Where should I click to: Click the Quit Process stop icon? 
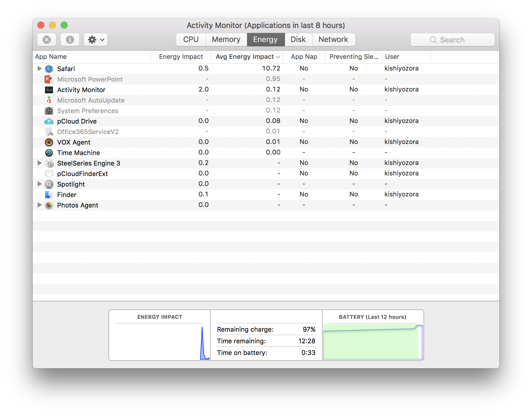tap(47, 40)
